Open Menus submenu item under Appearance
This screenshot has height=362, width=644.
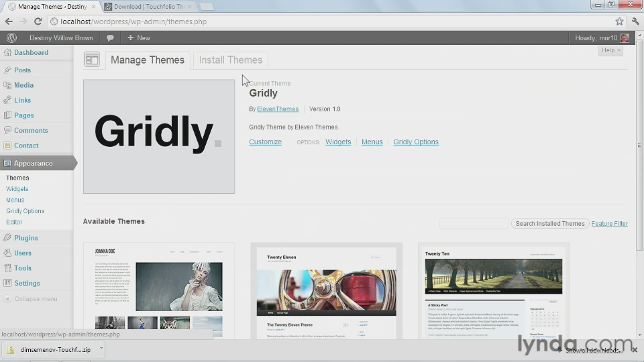(15, 200)
